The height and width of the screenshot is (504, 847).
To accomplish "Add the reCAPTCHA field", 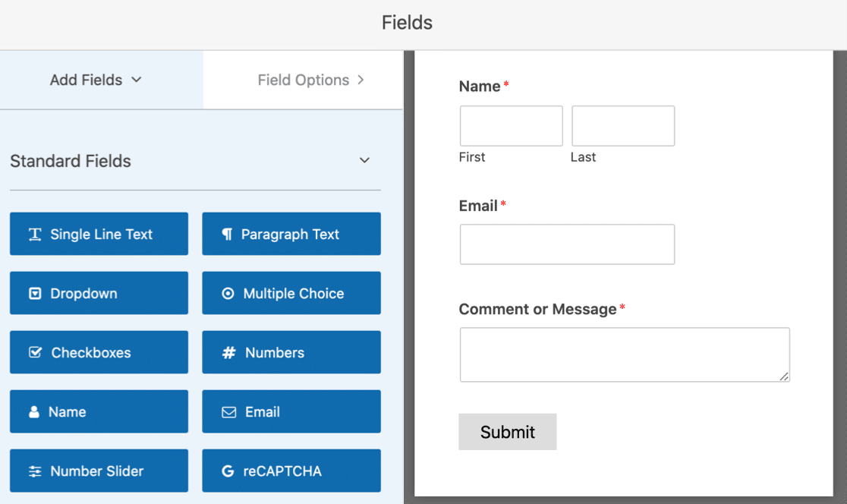I will click(x=291, y=471).
